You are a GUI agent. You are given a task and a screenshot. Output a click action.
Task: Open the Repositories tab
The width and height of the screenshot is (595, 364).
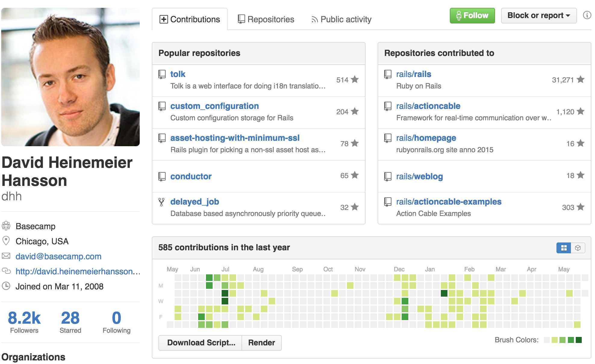266,19
